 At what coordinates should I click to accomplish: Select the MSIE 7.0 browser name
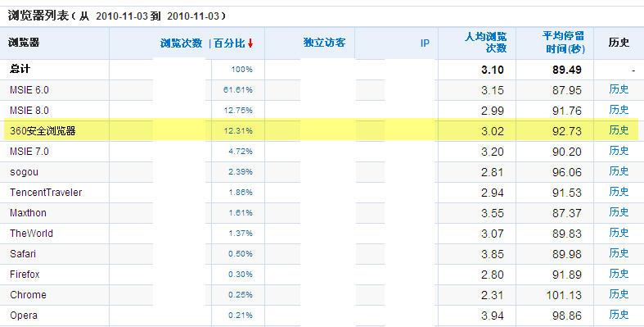(x=29, y=152)
